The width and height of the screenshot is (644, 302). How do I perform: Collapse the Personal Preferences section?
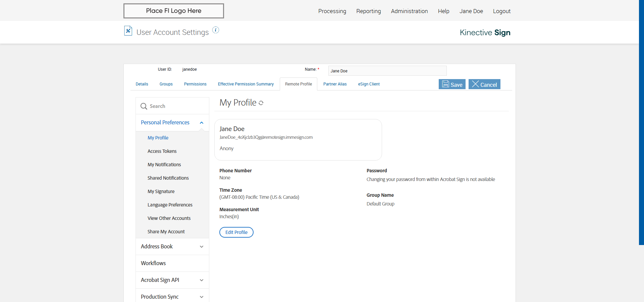point(202,123)
